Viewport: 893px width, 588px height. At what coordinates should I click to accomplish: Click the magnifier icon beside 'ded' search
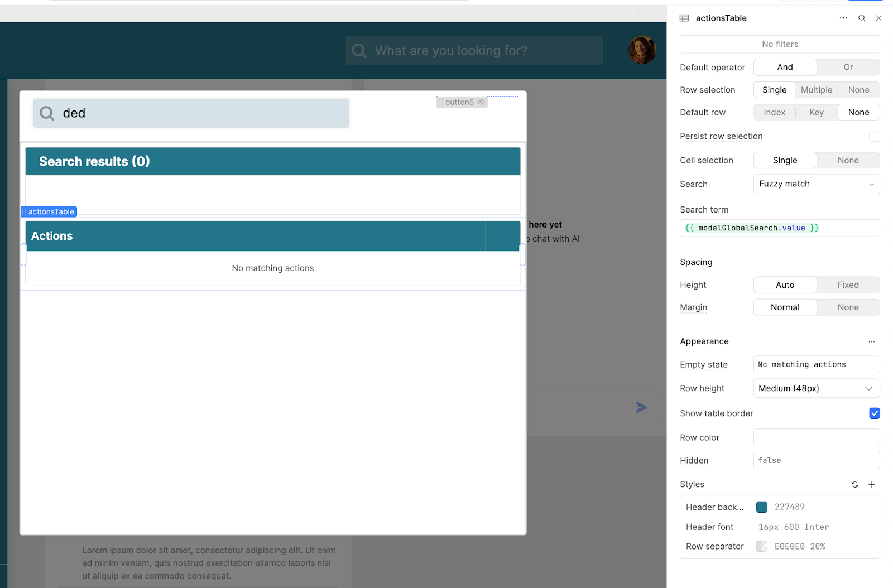click(47, 113)
